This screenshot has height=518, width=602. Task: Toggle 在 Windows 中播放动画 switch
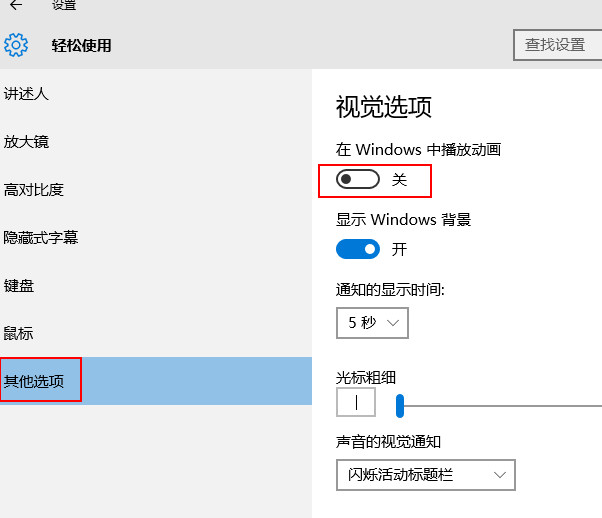[358, 179]
